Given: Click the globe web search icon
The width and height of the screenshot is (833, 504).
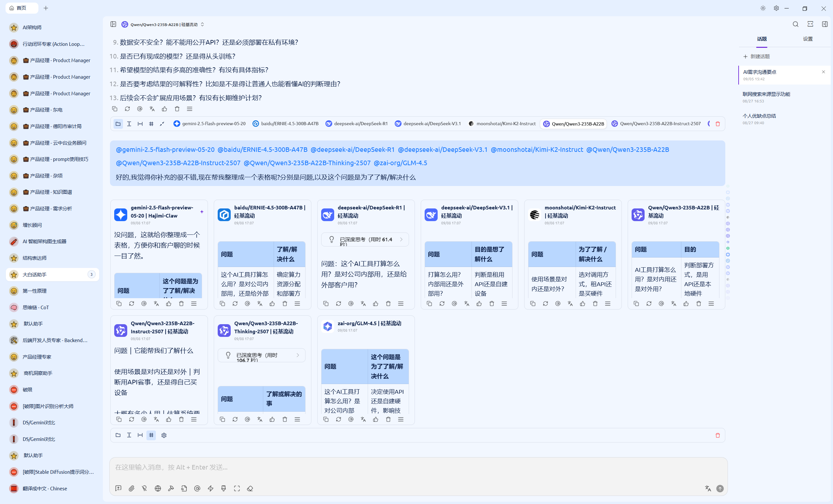Looking at the screenshot, I should click(x=157, y=488).
